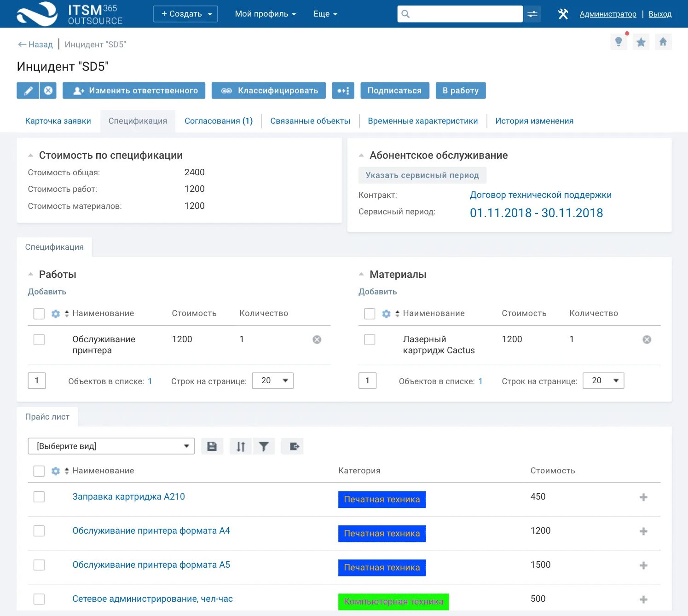Open the '[Выберите вид]' dropdown
Image resolution: width=688 pixels, height=616 pixels.
pyautogui.click(x=111, y=445)
